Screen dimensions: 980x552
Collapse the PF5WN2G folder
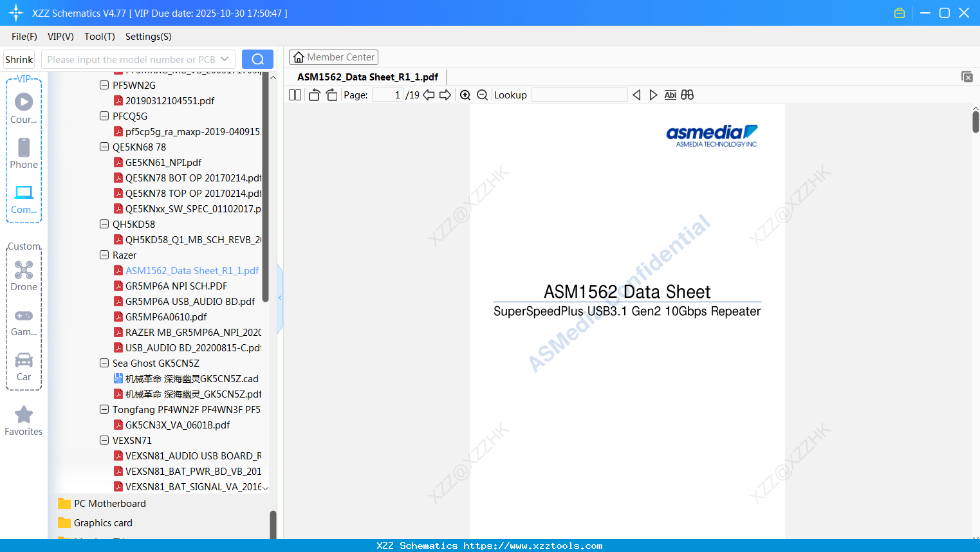104,85
